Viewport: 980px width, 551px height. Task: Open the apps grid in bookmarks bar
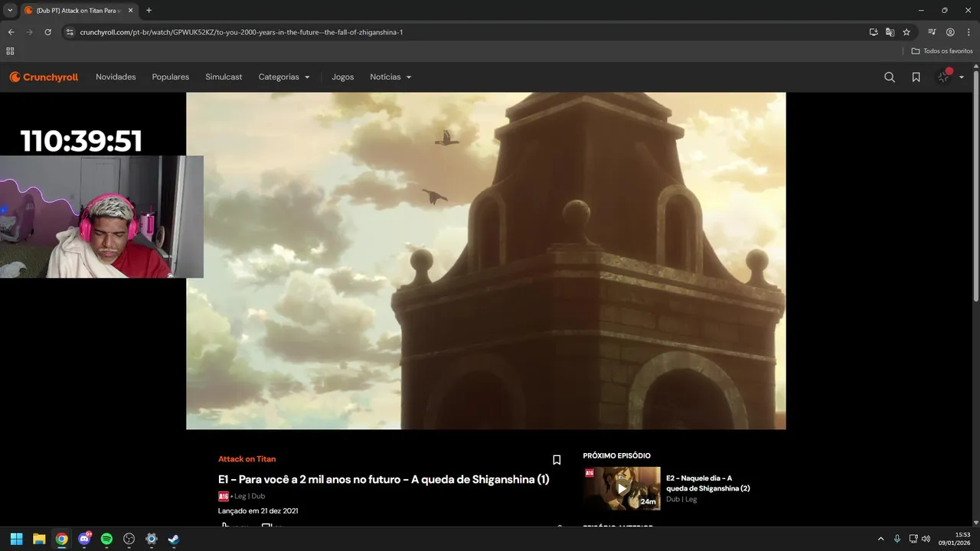10,51
